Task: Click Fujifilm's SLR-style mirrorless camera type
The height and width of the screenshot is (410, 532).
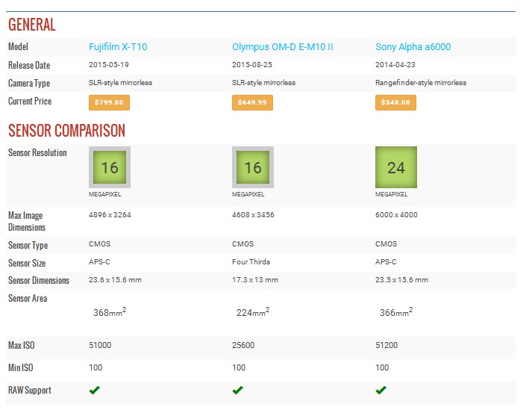Action: click(120, 83)
